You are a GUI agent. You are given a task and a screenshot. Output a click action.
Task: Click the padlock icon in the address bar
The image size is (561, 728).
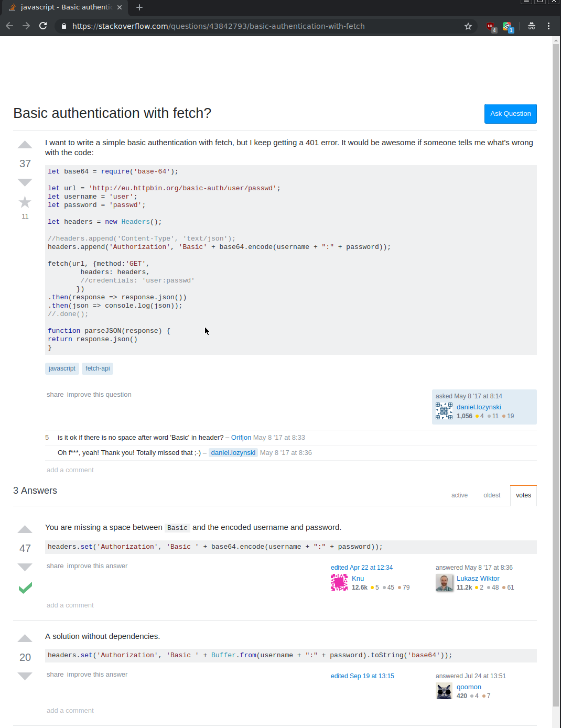63,26
